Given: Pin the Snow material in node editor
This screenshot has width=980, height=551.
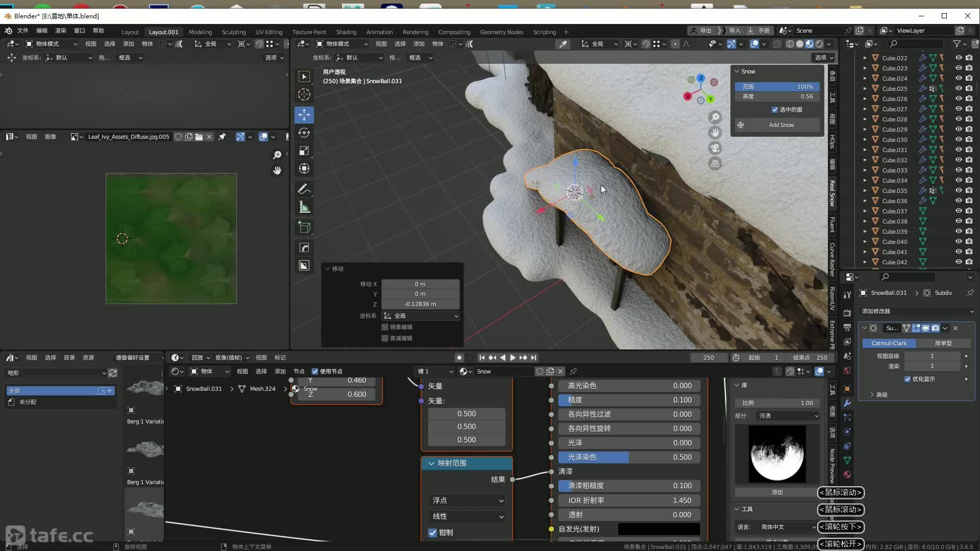Looking at the screenshot, I should coord(573,371).
